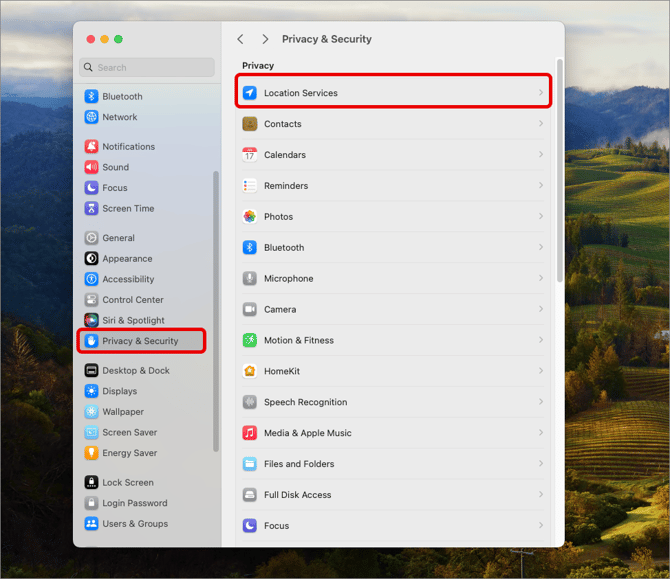Click the Desktop & Dock icon

91,370
